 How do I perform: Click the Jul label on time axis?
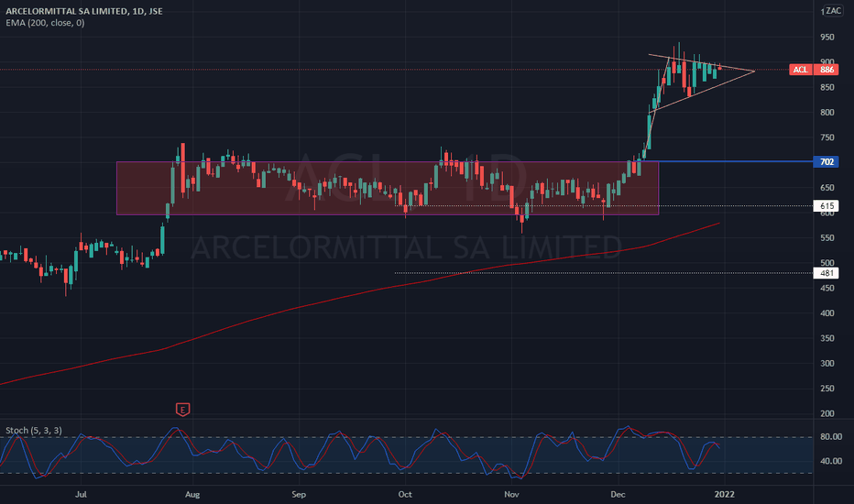tap(81, 495)
